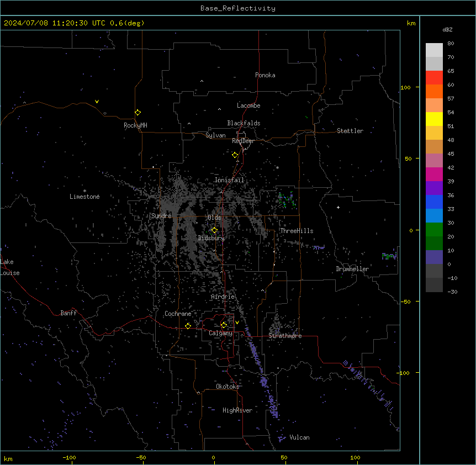Click the dBZ legend heading
Image resolution: width=476 pixels, height=465 pixels.
[447, 29]
